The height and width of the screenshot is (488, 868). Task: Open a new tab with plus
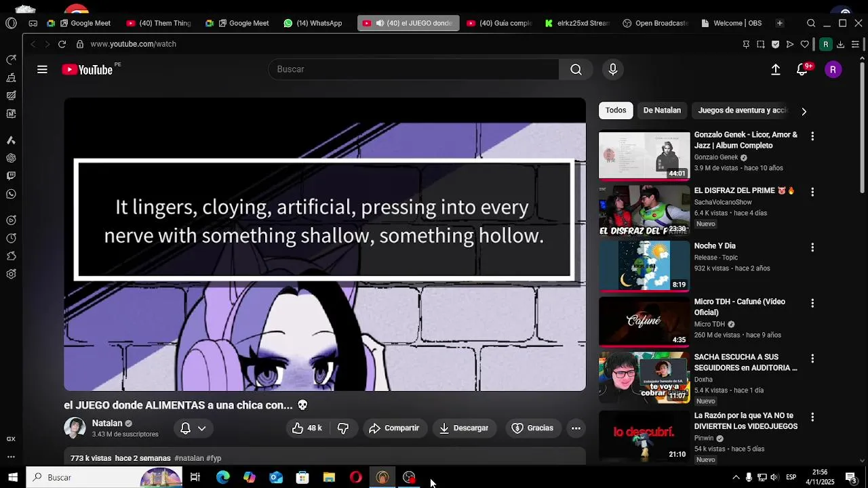pos(780,23)
